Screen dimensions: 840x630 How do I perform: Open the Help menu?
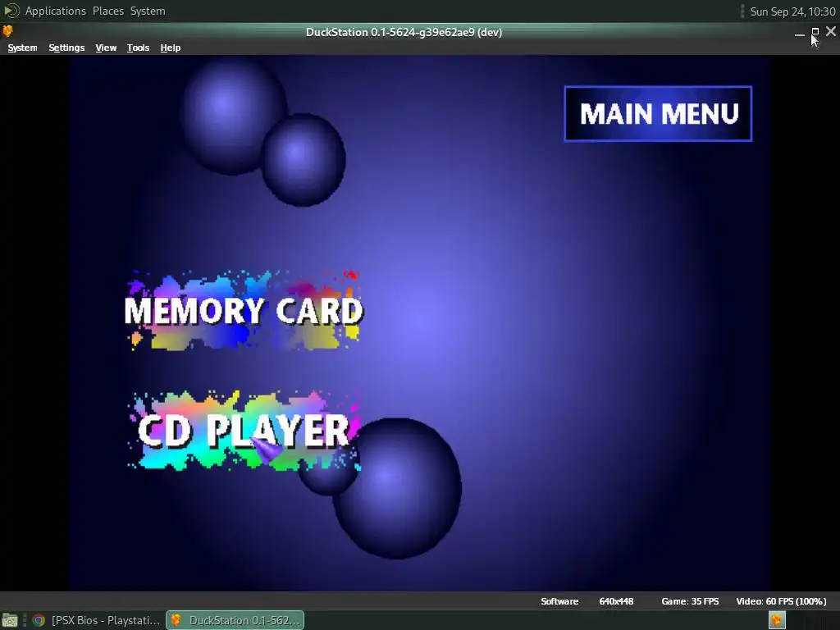click(171, 48)
